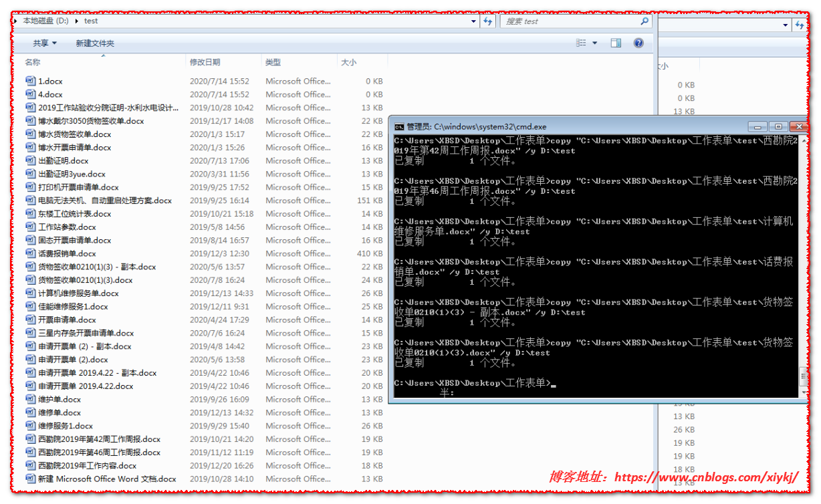Image resolution: width=821 pixels, height=504 pixels.
Task: Click icon of 博水开票申请单.docx
Action: [31, 147]
